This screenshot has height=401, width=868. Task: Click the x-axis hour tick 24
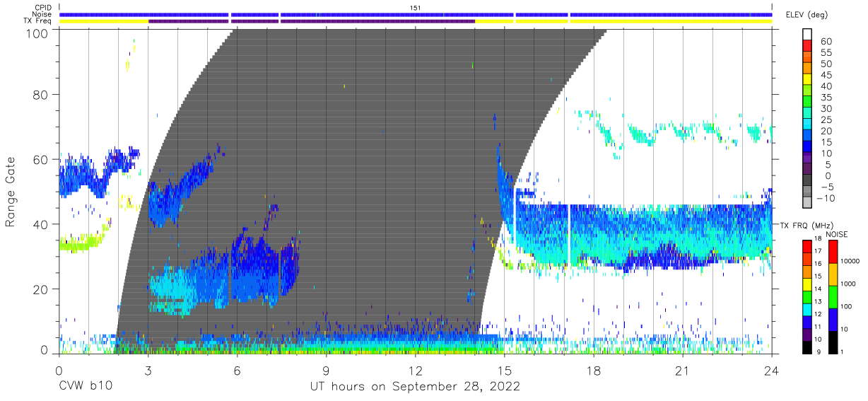(x=771, y=371)
